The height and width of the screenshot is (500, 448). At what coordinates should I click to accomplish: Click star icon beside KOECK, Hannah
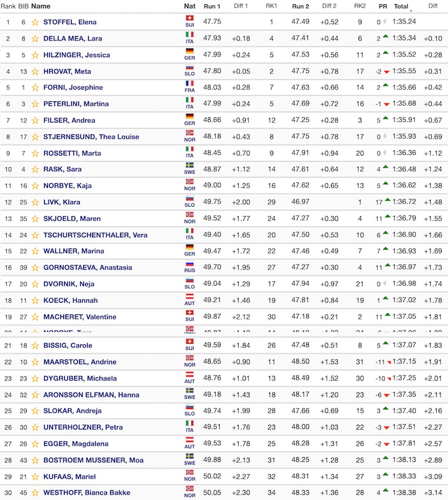click(x=35, y=300)
